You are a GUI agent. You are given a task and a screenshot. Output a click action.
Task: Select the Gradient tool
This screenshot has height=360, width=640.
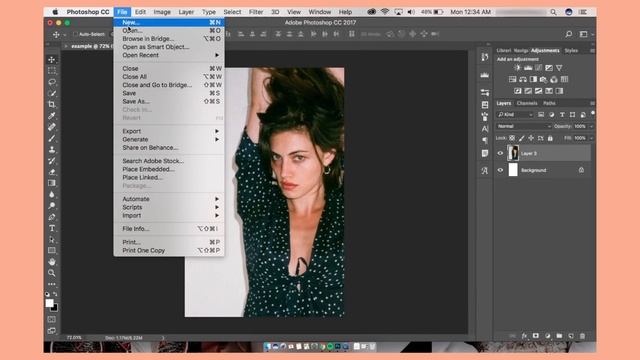tap(52, 183)
